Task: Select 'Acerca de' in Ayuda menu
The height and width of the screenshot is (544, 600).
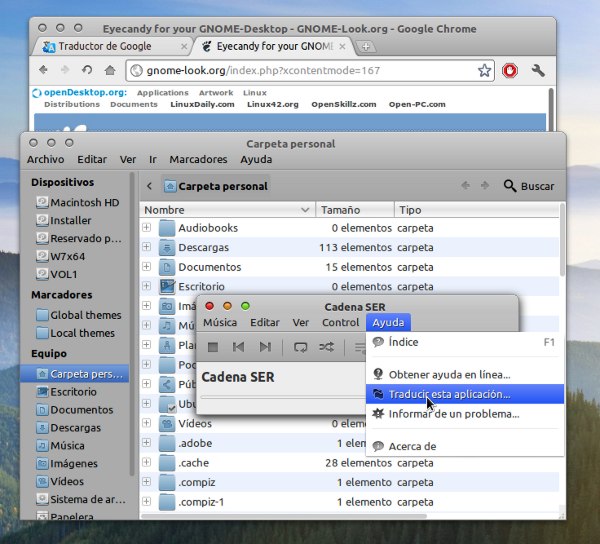Action: (412, 446)
